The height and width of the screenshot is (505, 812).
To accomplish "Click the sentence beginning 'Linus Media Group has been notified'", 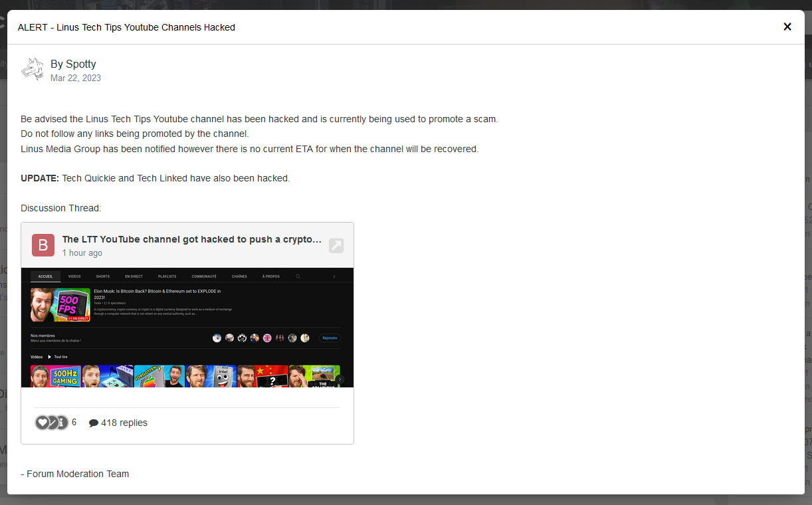I will [250, 149].
